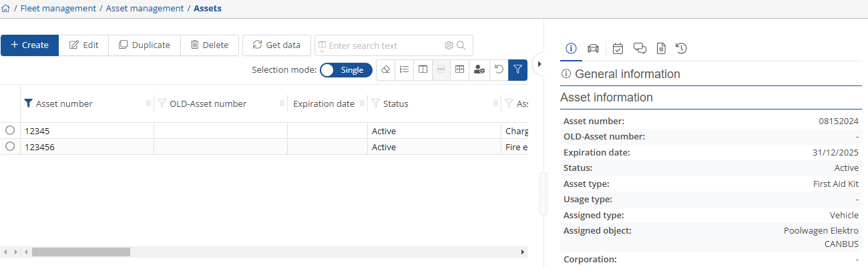This screenshot has width=868, height=267.
Task: Open the vehicle car icon tab
Action: click(x=593, y=48)
